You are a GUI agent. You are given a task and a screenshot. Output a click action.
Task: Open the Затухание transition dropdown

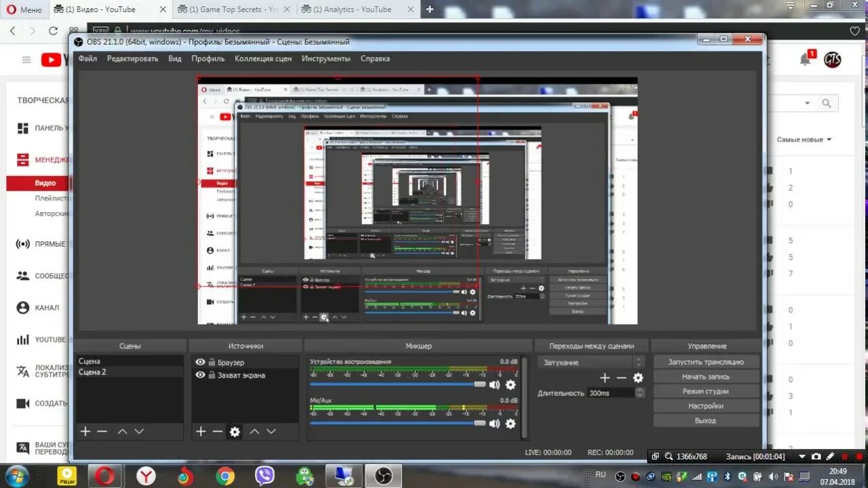coord(592,363)
